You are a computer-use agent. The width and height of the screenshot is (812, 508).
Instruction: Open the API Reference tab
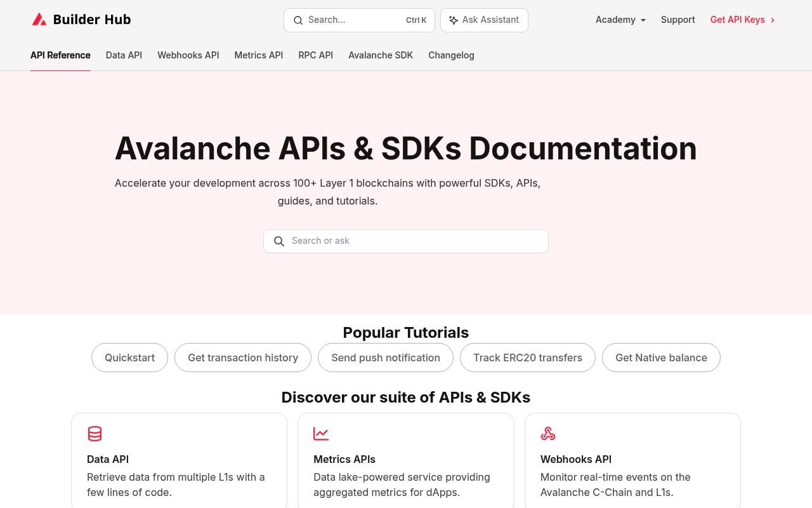[x=60, y=55]
